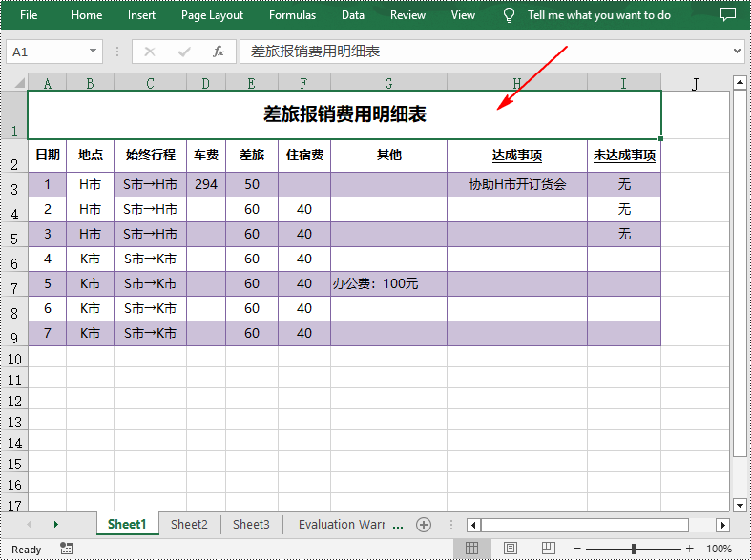Click vertical scrollbar down arrow
The image size is (751, 560).
740,505
